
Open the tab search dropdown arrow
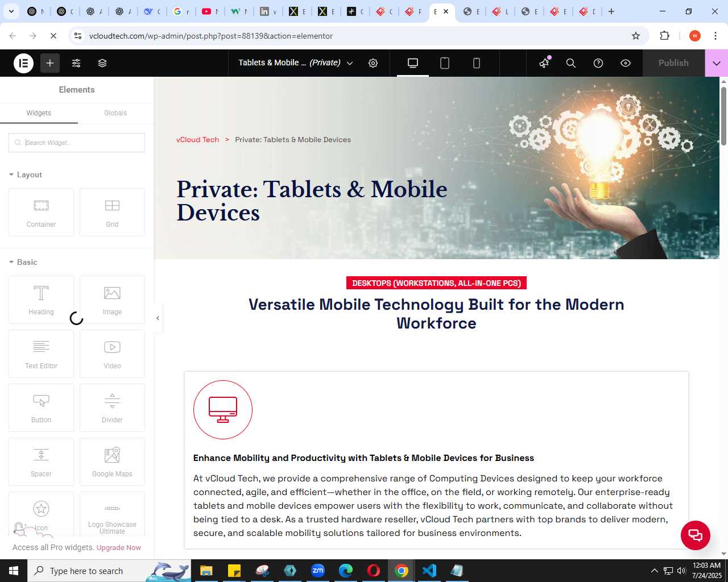point(11,11)
